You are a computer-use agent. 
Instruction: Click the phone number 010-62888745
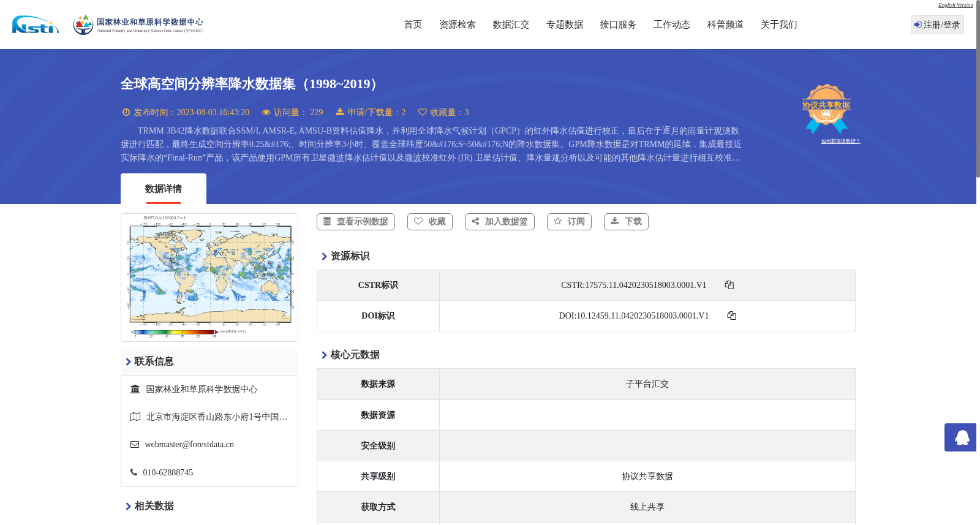(168, 473)
